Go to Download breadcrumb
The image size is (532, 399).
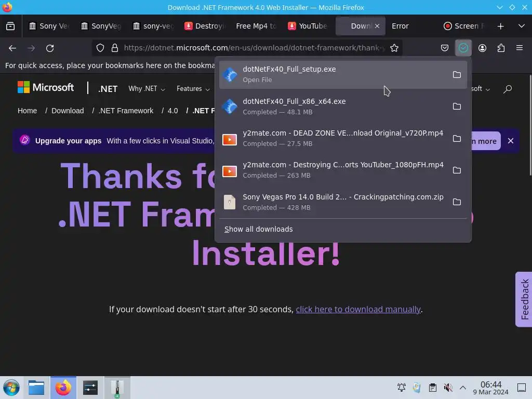[68, 111]
